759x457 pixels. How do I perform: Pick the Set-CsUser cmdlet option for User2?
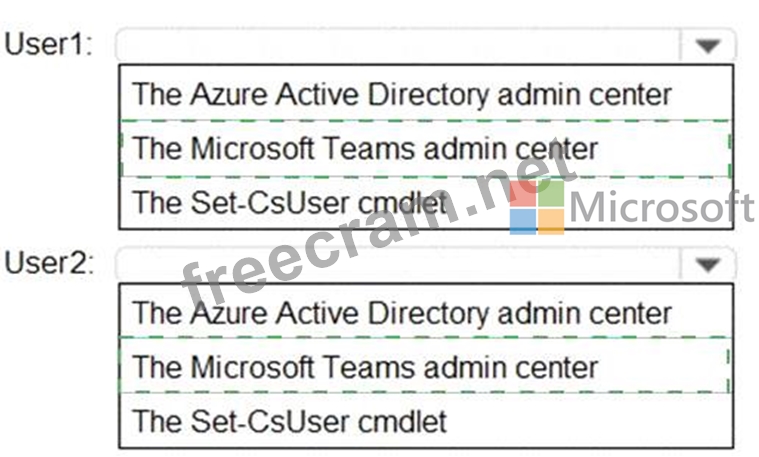(290, 419)
